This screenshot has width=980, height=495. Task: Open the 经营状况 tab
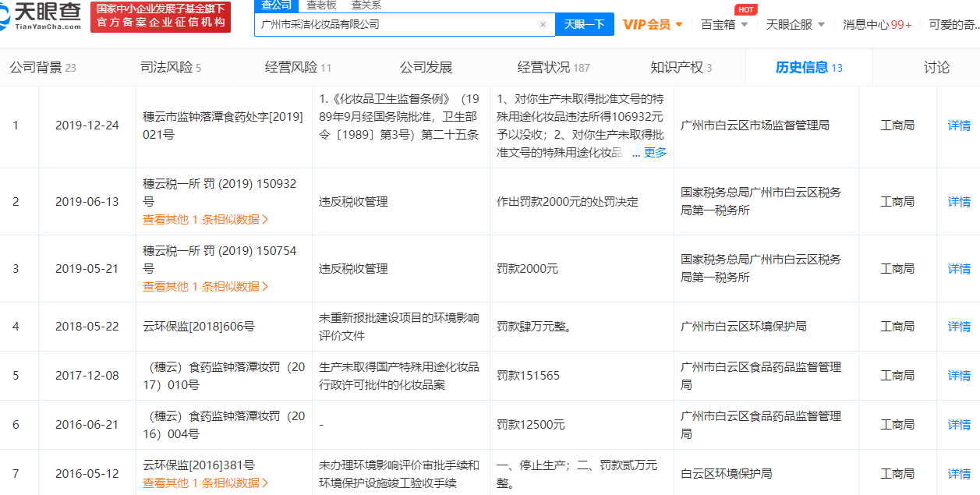554,68
